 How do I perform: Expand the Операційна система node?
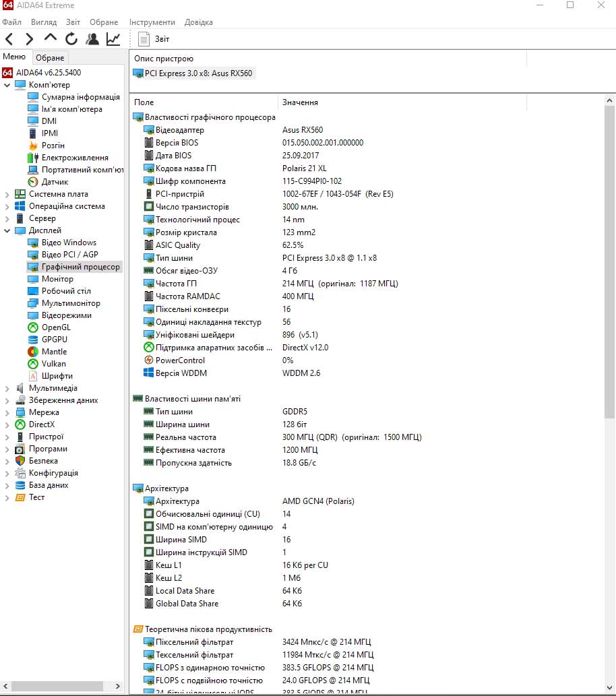(x=7, y=206)
